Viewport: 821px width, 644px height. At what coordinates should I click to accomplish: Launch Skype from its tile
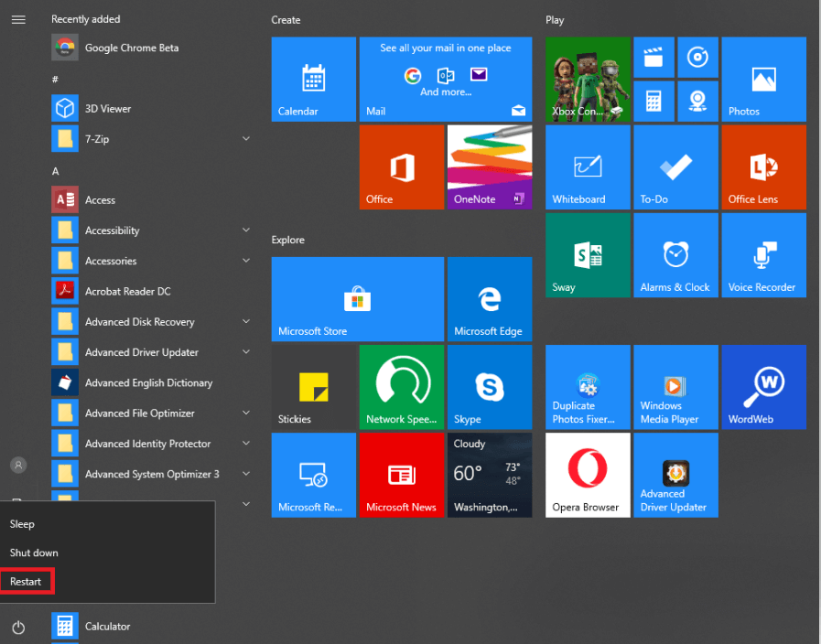coord(490,386)
